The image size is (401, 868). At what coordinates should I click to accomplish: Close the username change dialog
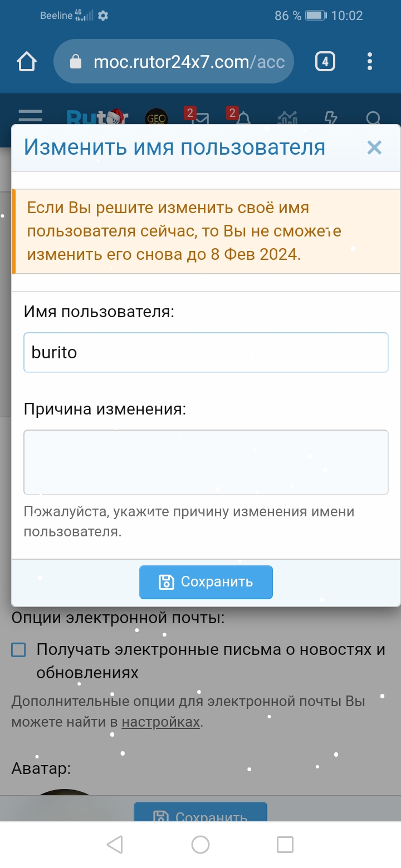[x=374, y=147]
